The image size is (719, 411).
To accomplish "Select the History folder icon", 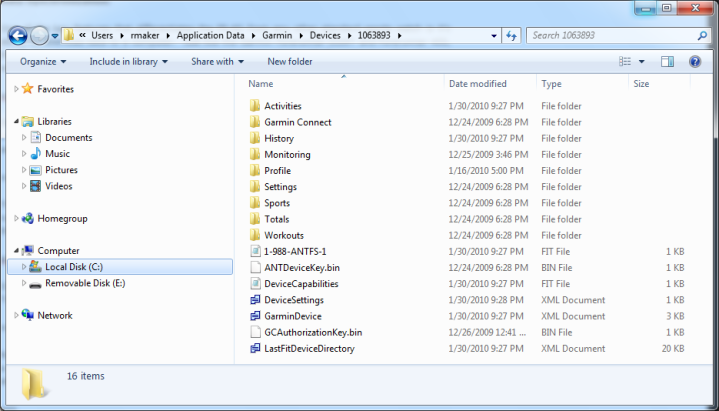I will click(x=255, y=138).
